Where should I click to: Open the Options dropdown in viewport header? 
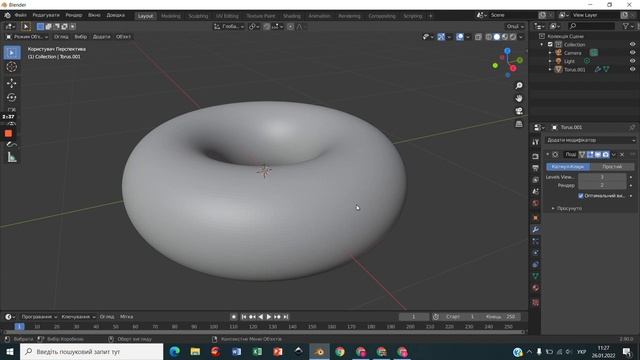[515, 27]
